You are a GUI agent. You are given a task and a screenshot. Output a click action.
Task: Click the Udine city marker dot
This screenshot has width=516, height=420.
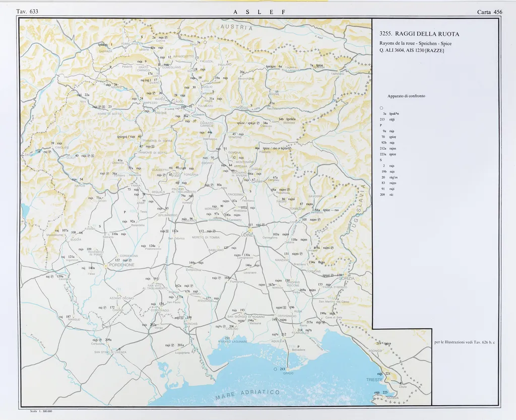coord(250,231)
